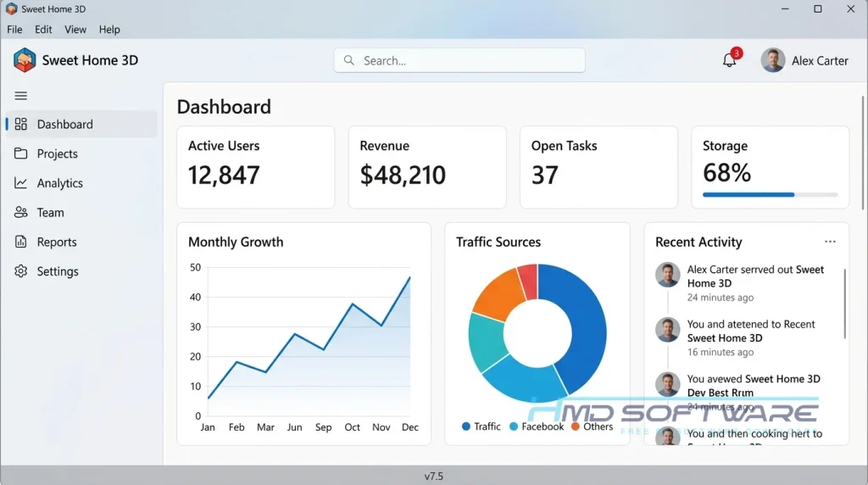The height and width of the screenshot is (485, 868).
Task: Click the magnifier icon in search box
Action: (348, 60)
